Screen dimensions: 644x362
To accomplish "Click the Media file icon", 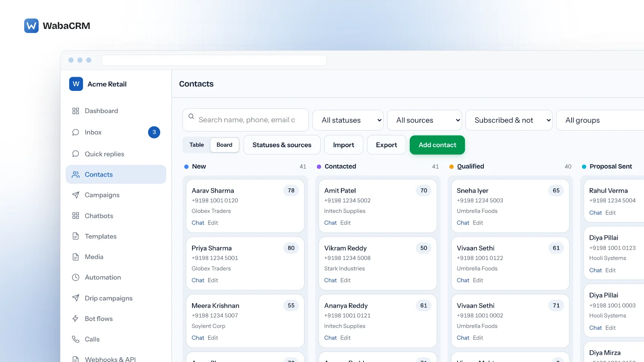I will click(x=76, y=257).
